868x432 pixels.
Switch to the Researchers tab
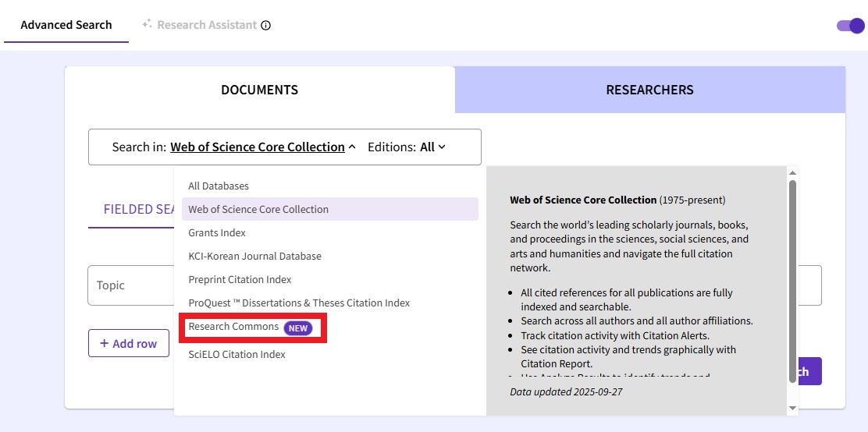click(x=649, y=90)
